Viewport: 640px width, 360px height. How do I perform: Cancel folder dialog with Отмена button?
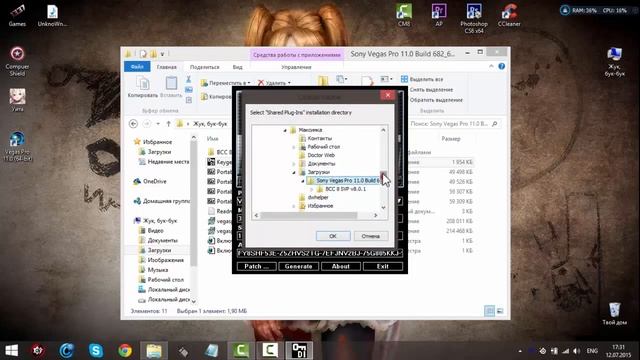tap(371, 236)
